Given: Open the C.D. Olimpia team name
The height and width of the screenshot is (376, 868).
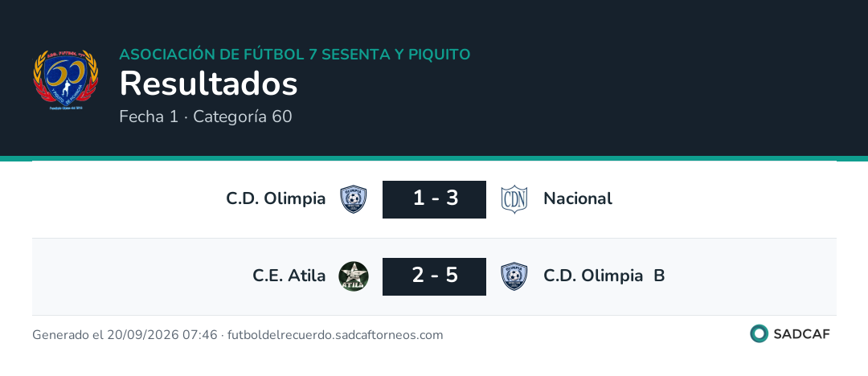Looking at the screenshot, I should coord(276,198).
